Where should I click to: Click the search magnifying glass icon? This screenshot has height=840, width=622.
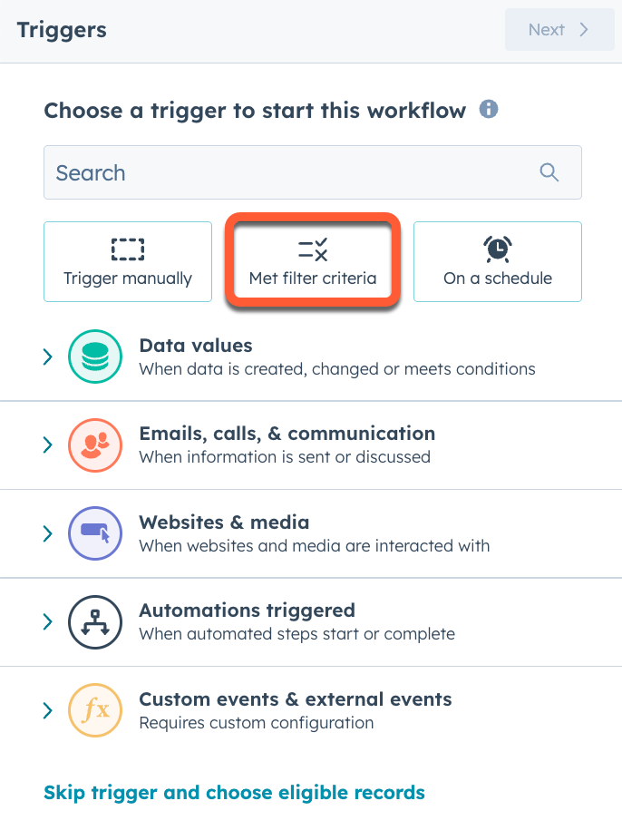point(549,171)
